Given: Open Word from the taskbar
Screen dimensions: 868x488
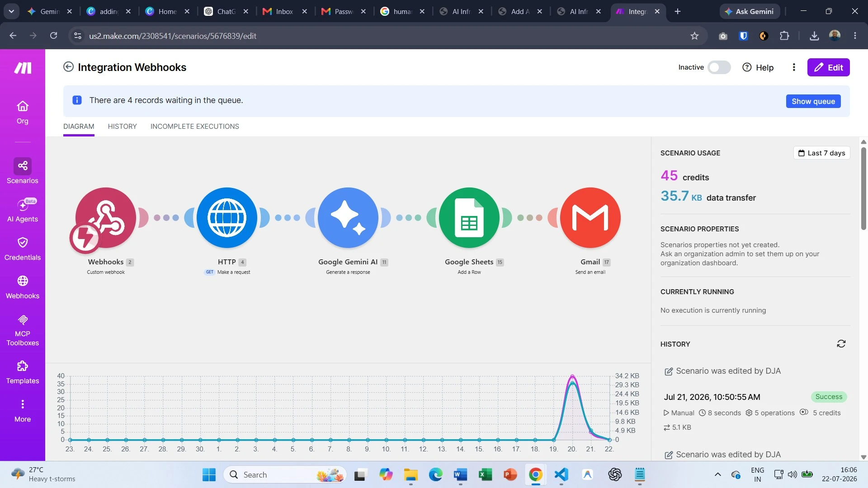Looking at the screenshot, I should [x=460, y=474].
